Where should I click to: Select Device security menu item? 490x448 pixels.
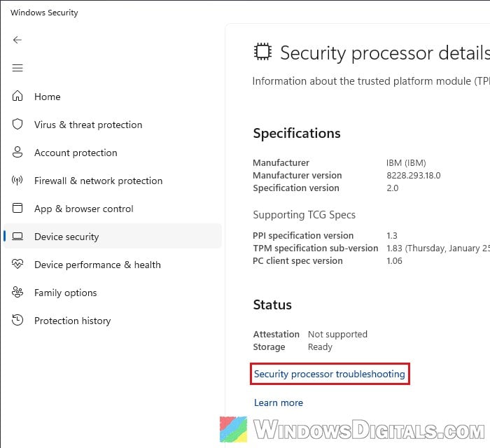coord(113,237)
